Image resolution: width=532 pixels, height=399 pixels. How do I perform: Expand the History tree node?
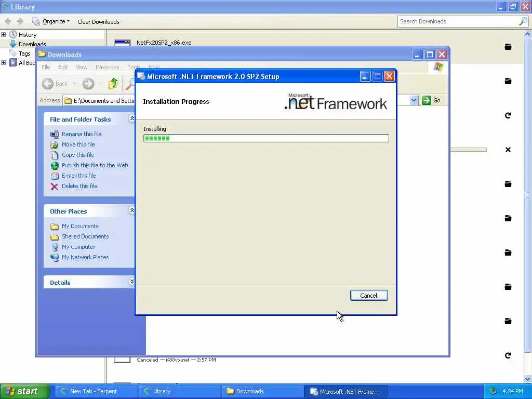(x=4, y=35)
